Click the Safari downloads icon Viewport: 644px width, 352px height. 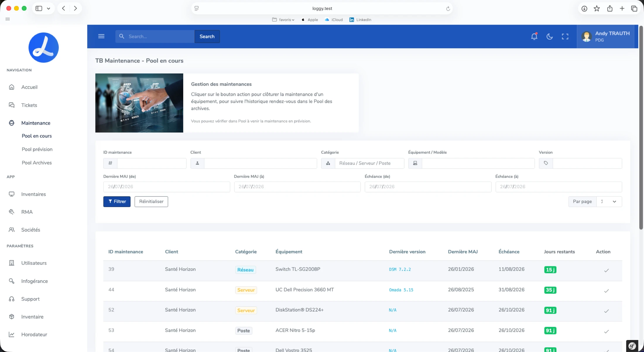point(584,8)
